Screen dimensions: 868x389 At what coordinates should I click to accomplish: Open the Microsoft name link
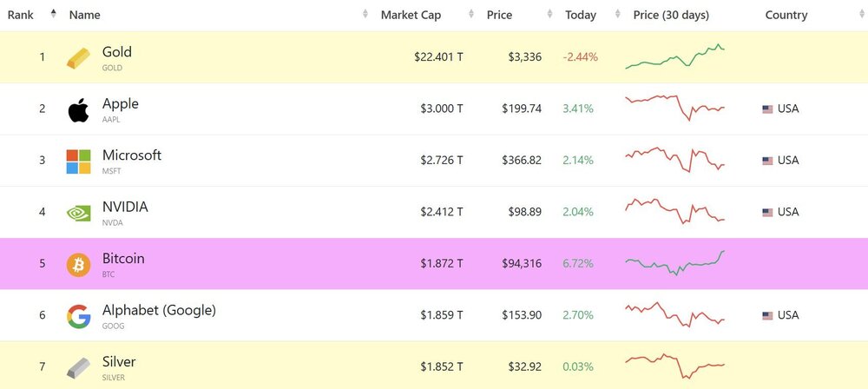coord(132,155)
